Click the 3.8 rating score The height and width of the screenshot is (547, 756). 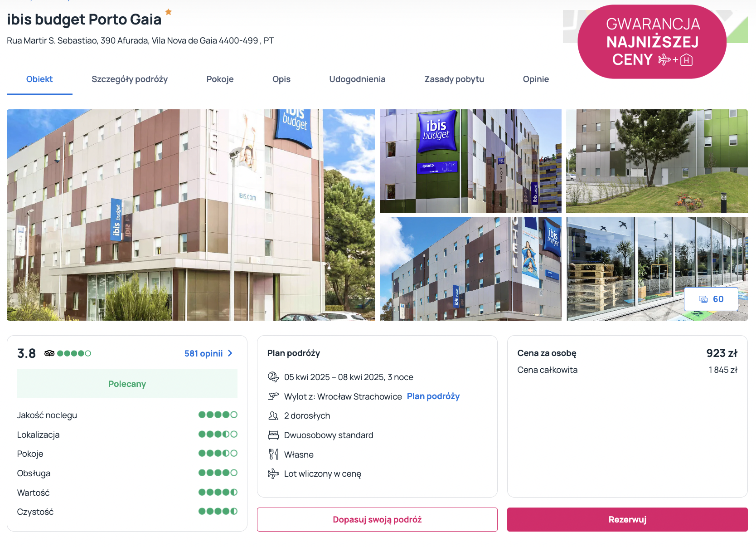[26, 353]
